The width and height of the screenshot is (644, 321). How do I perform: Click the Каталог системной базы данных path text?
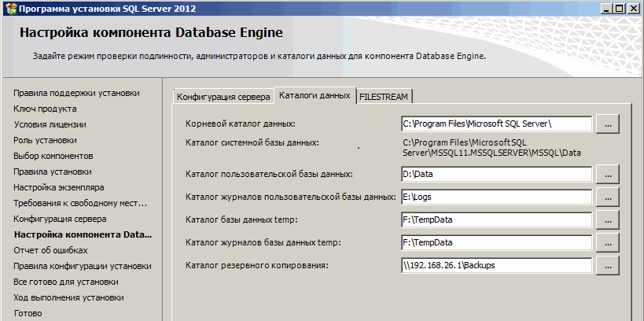click(491, 148)
